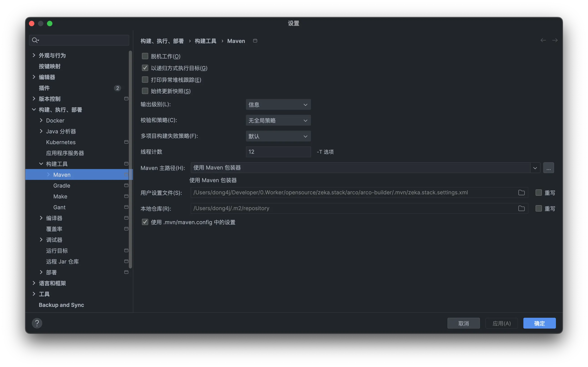Toggle 打印异常堆栈跟踪 checkbox
The height and width of the screenshot is (367, 588).
click(x=145, y=80)
